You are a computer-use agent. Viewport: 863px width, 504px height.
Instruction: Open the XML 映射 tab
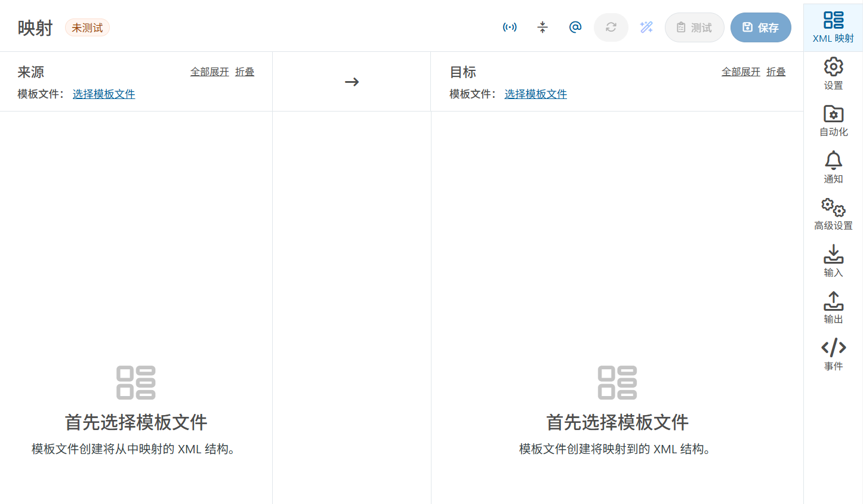coord(833,27)
